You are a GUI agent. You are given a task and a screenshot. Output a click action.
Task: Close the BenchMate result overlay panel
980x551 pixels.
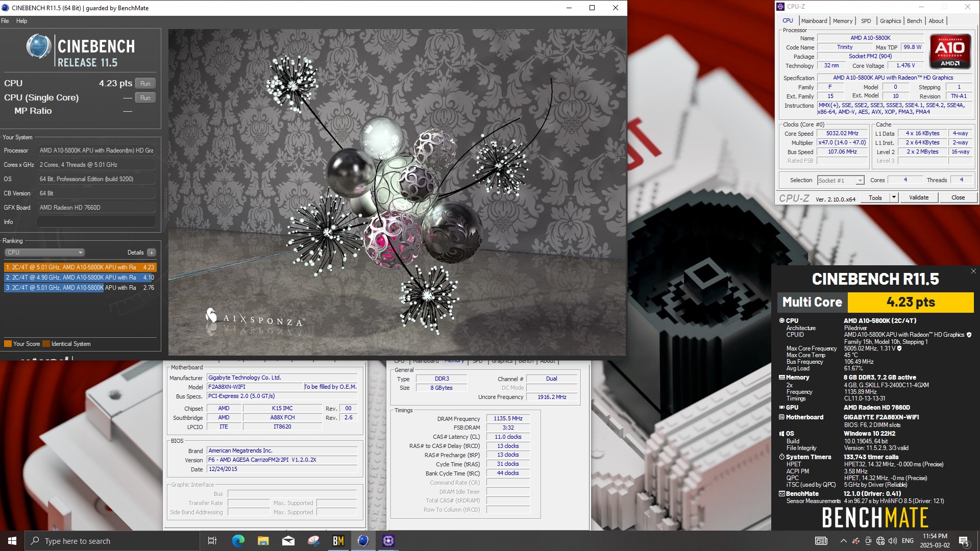[x=973, y=271]
